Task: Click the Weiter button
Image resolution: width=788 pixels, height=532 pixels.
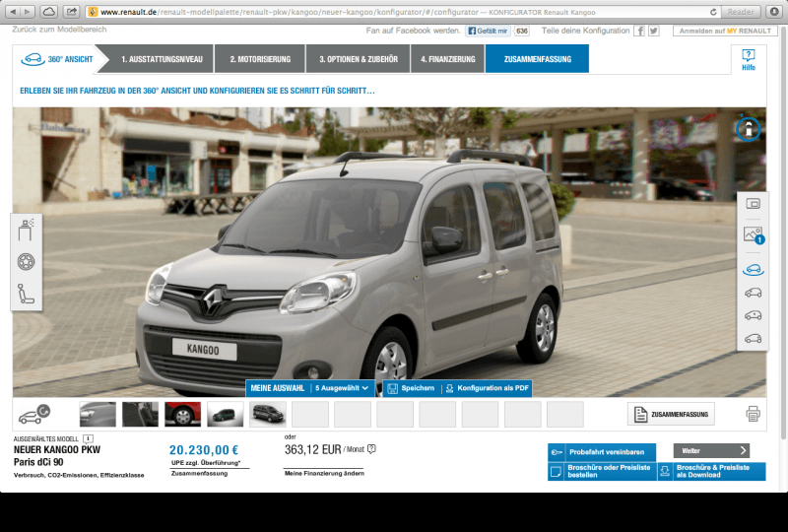Action: point(711,450)
